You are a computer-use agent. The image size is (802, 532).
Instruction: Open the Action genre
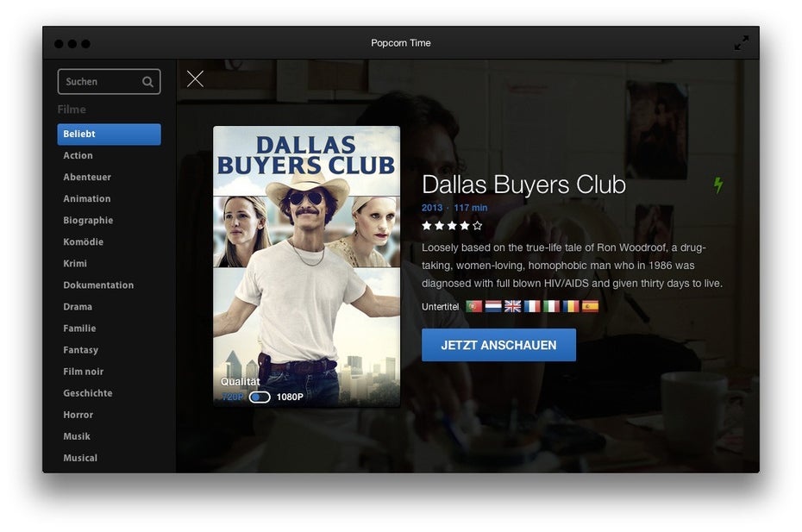click(x=78, y=155)
